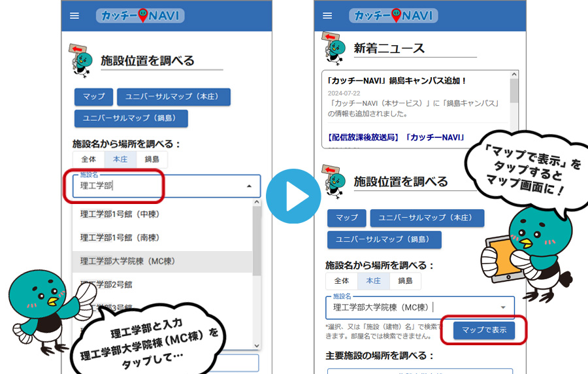Image resolution: width=588 pixels, height=374 pixels.
Task: Open hamburger menu in left phone screen
Action: click(74, 16)
